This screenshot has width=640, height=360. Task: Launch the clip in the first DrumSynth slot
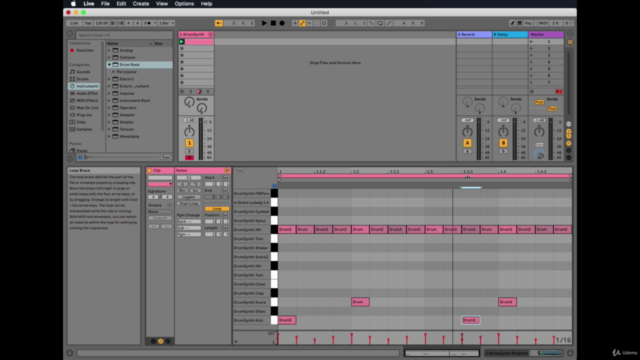tap(182, 42)
